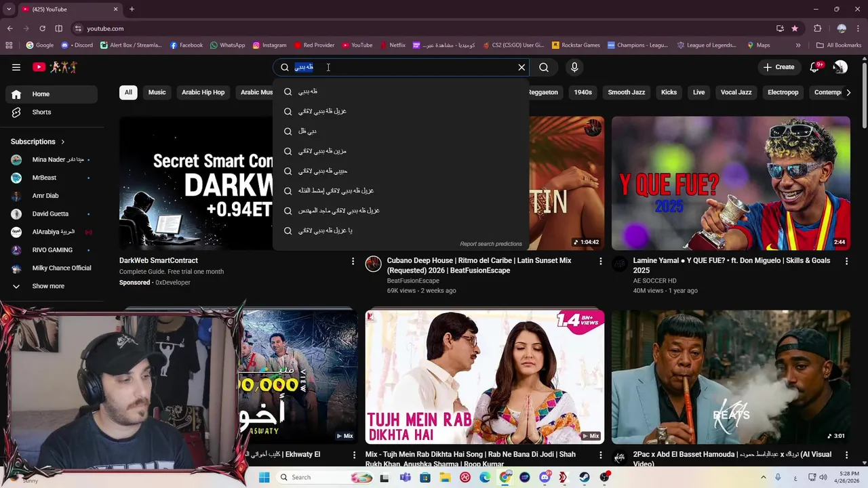Open MrBeast subscription channel
Image resolution: width=868 pixels, height=488 pixels.
click(52, 178)
